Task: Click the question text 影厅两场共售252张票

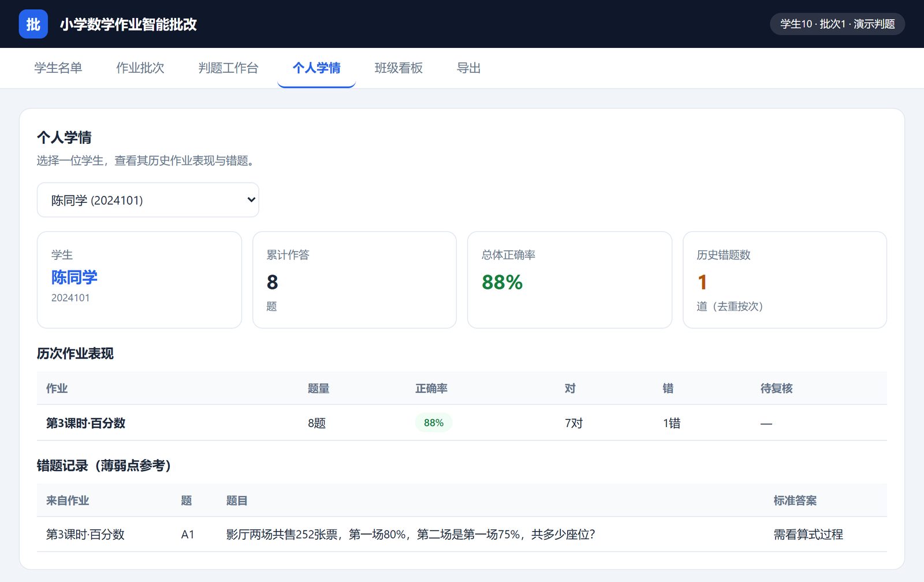Action: pos(411,535)
